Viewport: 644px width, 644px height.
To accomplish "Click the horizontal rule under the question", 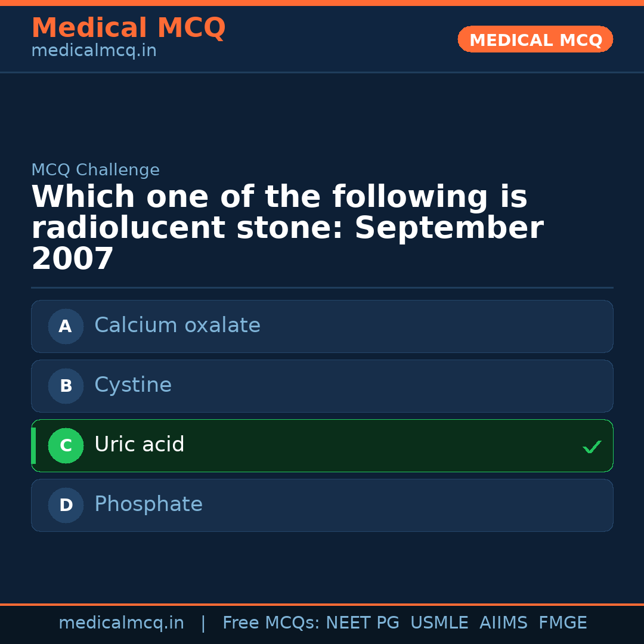I will (322, 287).
